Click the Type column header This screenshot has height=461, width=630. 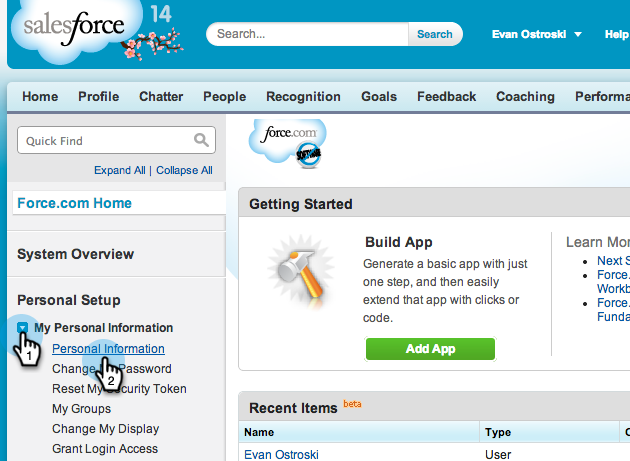coord(498,432)
